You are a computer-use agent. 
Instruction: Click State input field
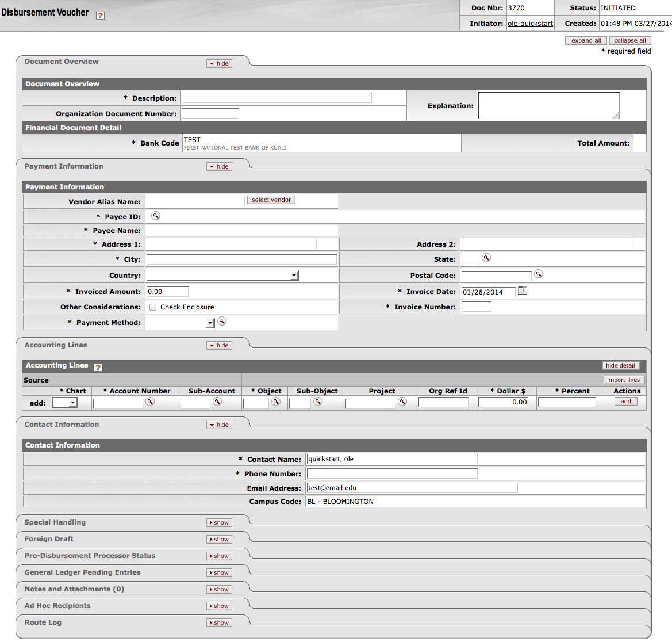tap(470, 259)
